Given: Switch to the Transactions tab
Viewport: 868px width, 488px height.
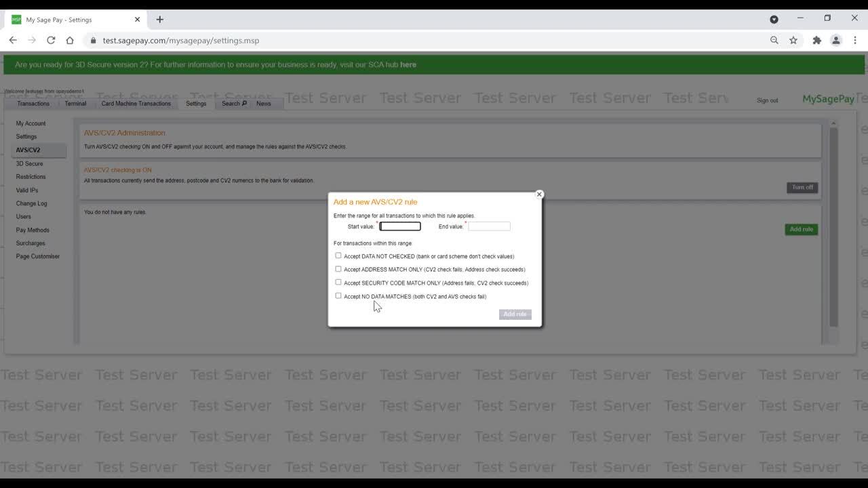Looking at the screenshot, I should coord(33,104).
